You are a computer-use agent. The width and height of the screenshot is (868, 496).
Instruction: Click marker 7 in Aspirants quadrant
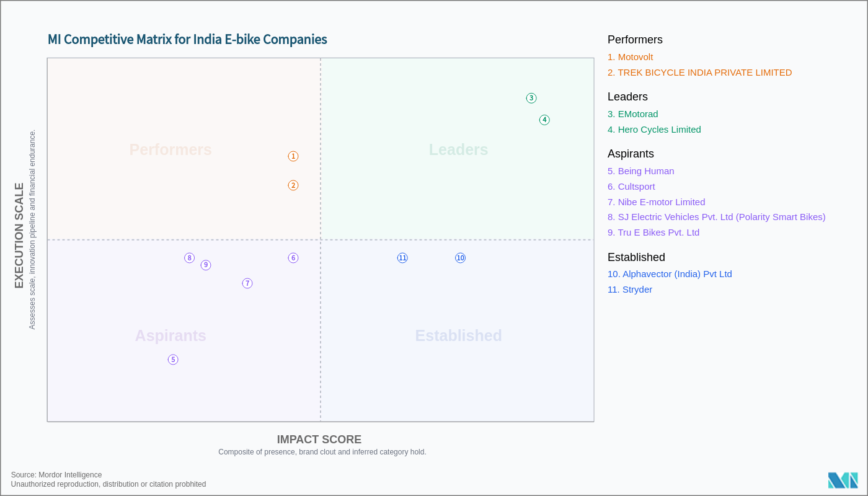247,283
